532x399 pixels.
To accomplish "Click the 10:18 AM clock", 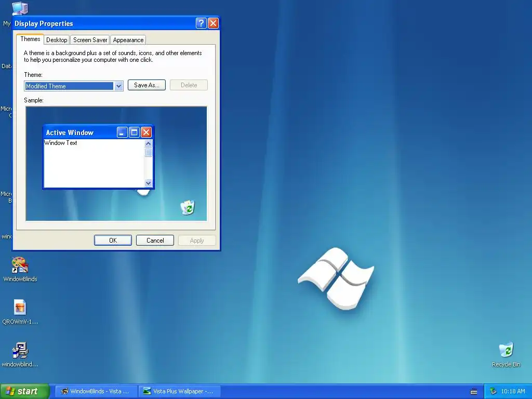I will pyautogui.click(x=513, y=391).
